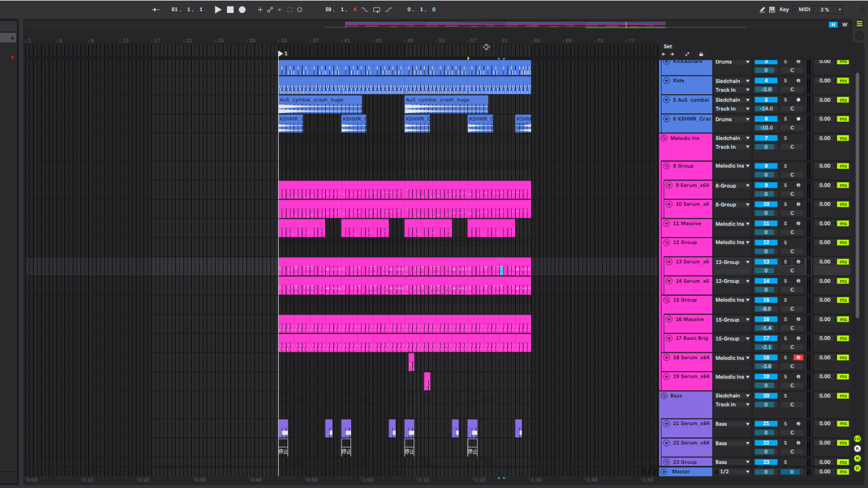Unfold the 11 Massive track
This screenshot has width=868, height=488.
[x=666, y=223]
